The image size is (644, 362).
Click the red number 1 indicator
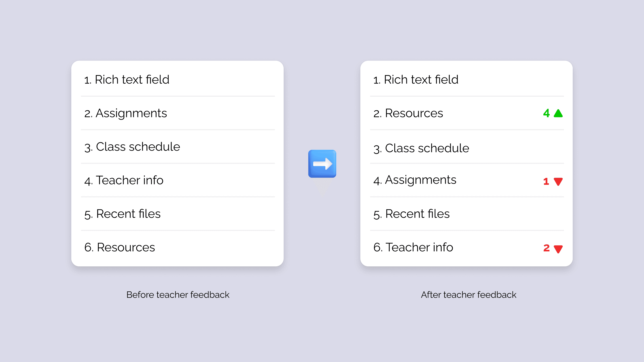pyautogui.click(x=546, y=181)
